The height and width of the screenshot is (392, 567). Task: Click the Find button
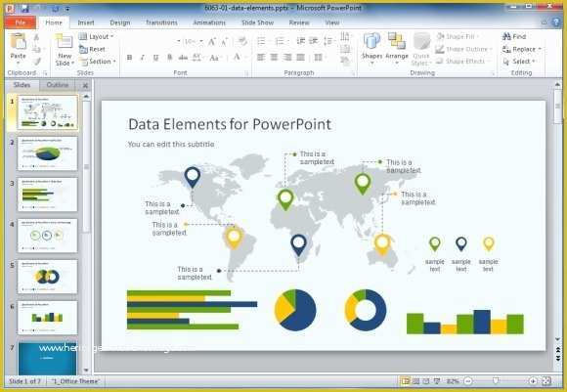(x=514, y=36)
